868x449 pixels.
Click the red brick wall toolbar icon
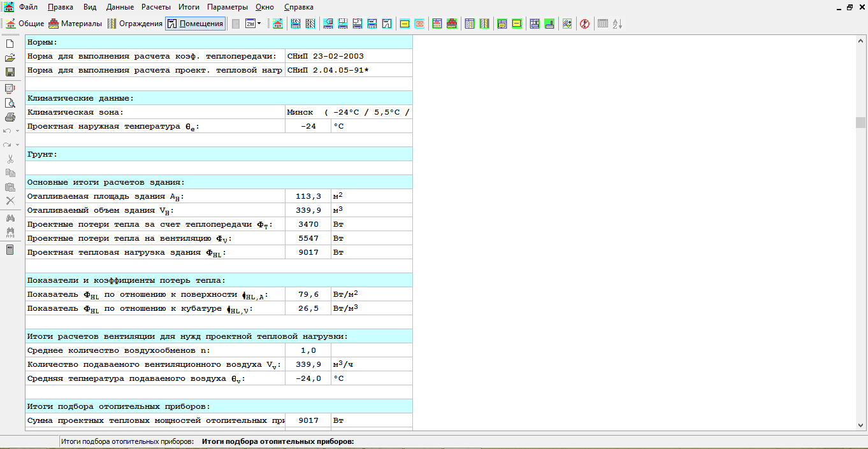tap(452, 24)
